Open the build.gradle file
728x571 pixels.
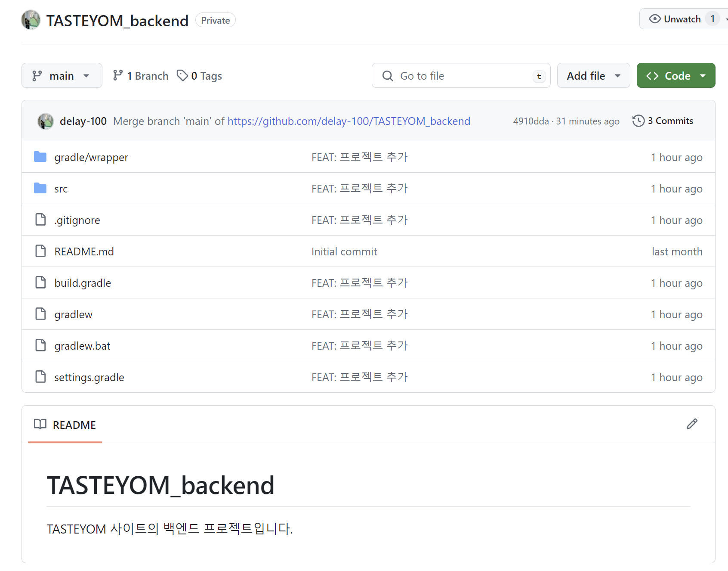coord(83,283)
